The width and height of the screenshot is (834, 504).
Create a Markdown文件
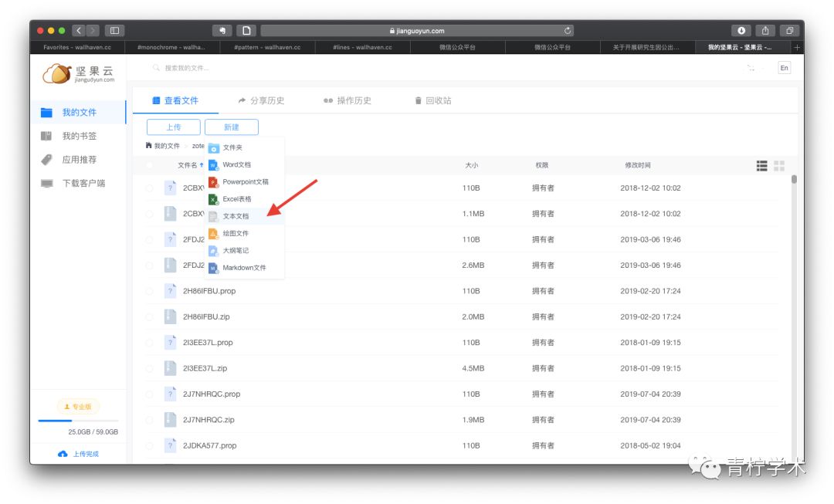pos(242,267)
